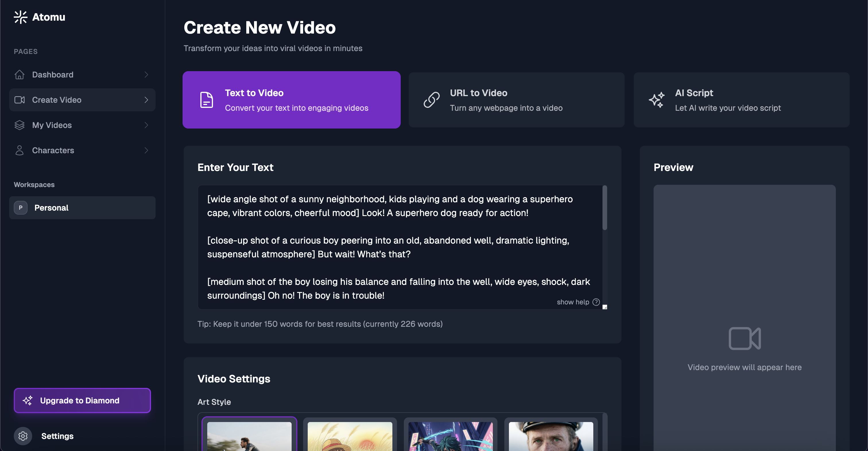This screenshot has height=451, width=868.
Task: Click the question mark help icon
Action: point(596,302)
